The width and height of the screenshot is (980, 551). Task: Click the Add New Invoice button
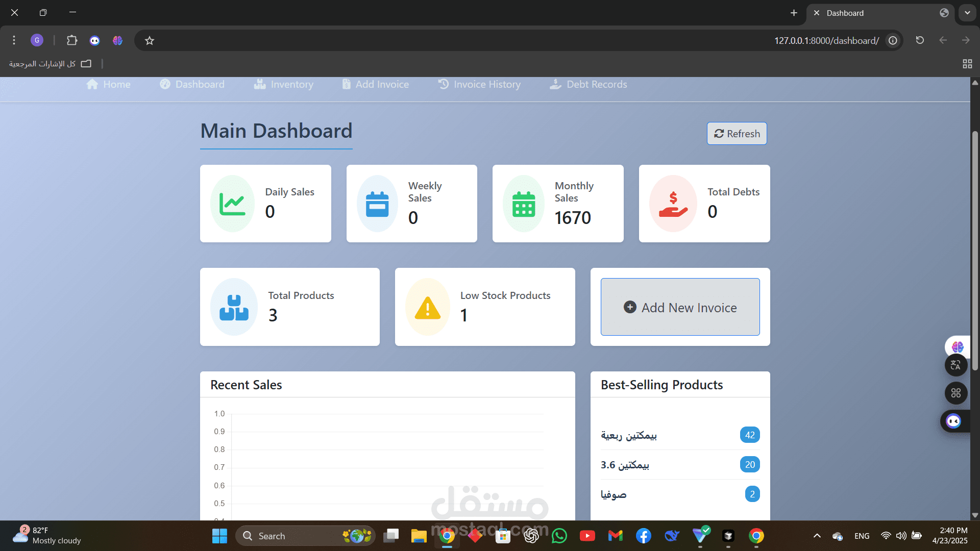(x=680, y=307)
